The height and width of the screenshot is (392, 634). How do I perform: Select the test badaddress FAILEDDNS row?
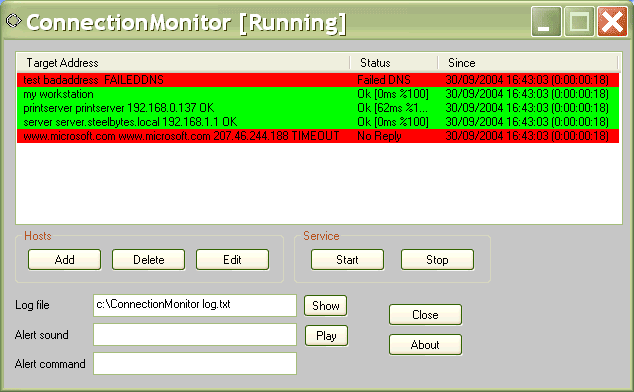coord(318,80)
